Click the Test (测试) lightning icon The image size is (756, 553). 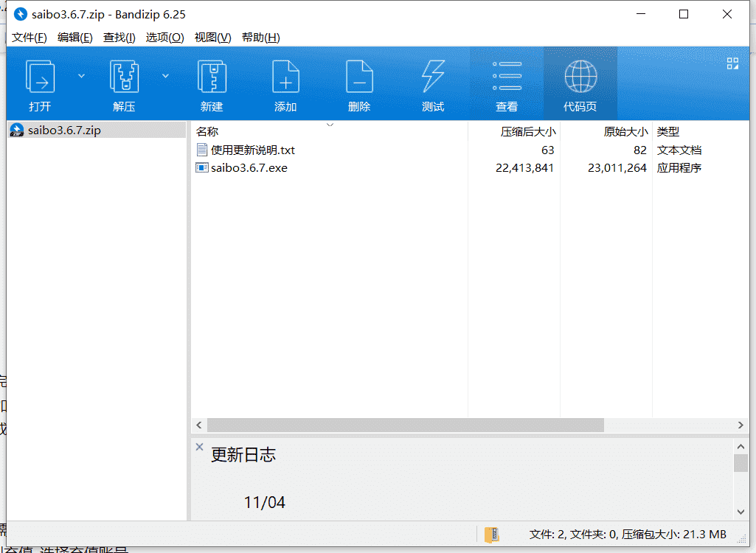point(433,77)
